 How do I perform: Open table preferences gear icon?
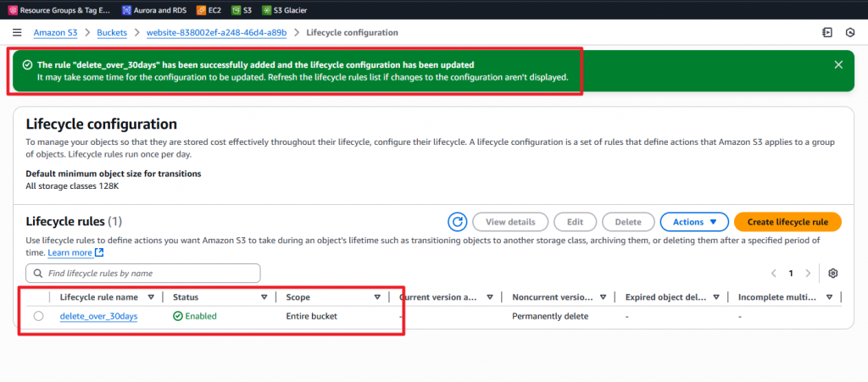coord(833,273)
